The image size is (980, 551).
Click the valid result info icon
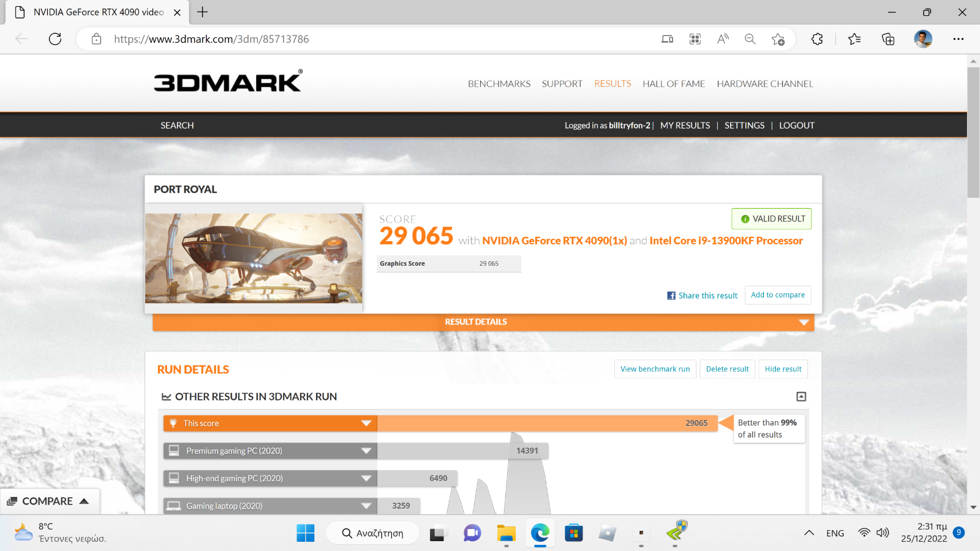coord(745,219)
